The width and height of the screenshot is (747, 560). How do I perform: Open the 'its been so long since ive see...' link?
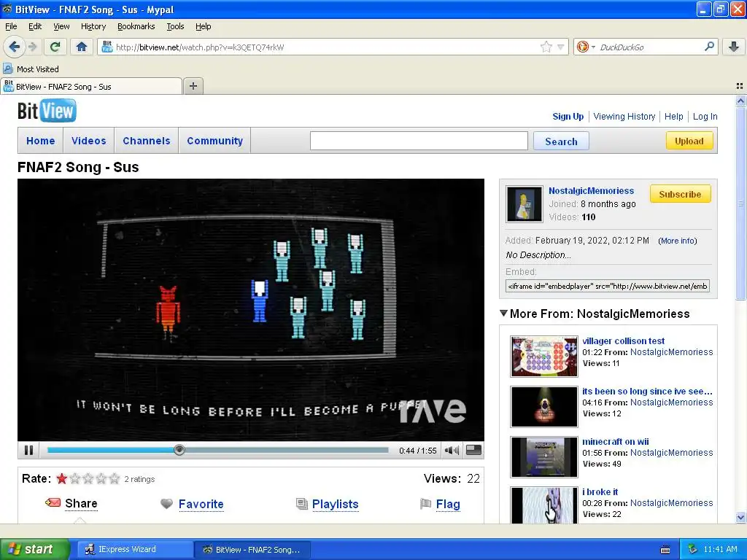click(x=648, y=391)
